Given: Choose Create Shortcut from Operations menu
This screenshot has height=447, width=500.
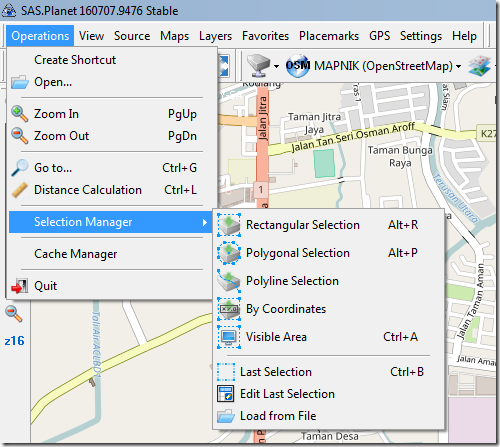Looking at the screenshot, I should click(111, 60).
